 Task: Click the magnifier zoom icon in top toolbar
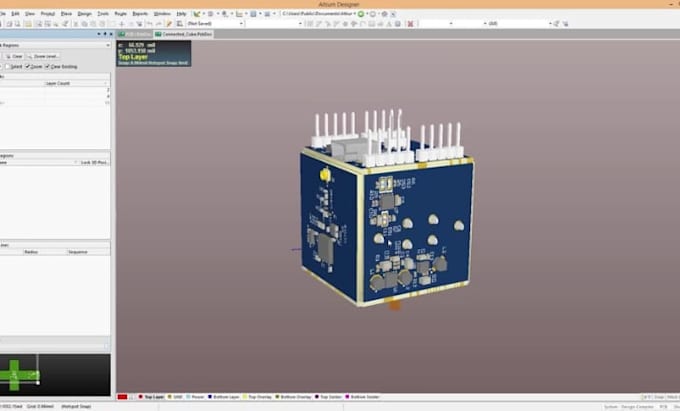225,14
